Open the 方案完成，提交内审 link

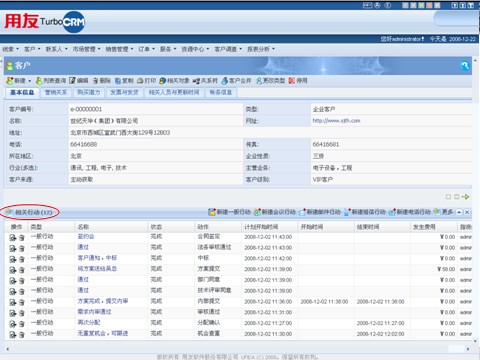coord(103,301)
